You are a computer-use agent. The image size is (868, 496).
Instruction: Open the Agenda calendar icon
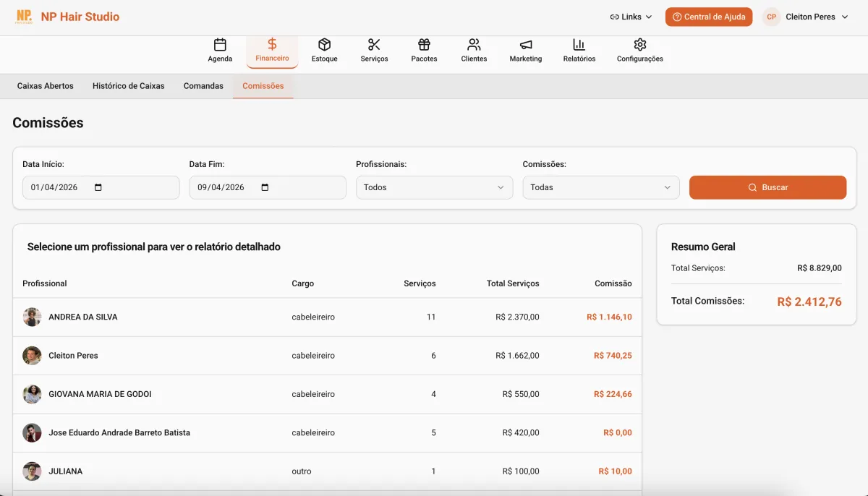220,45
